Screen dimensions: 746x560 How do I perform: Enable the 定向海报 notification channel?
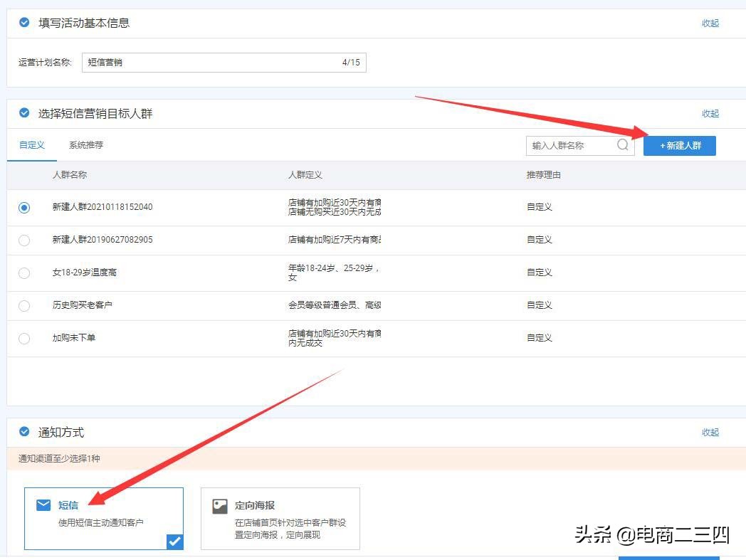pyautogui.click(x=280, y=519)
